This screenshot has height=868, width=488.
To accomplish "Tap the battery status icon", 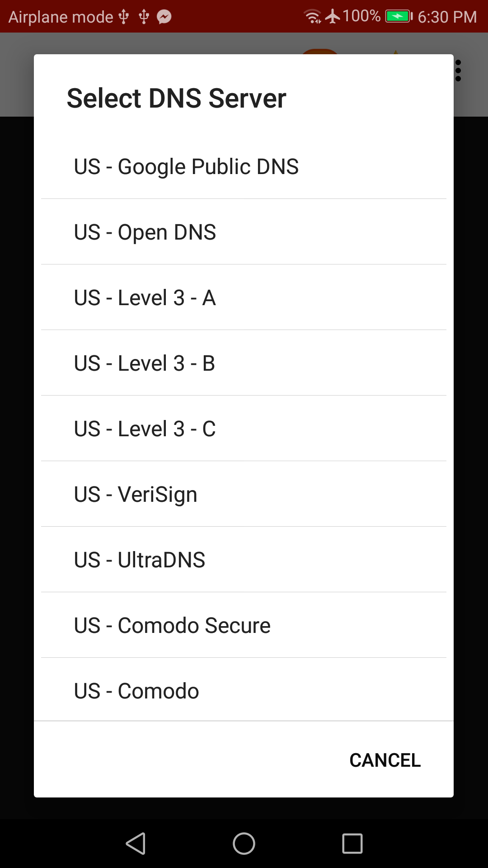I will click(399, 17).
